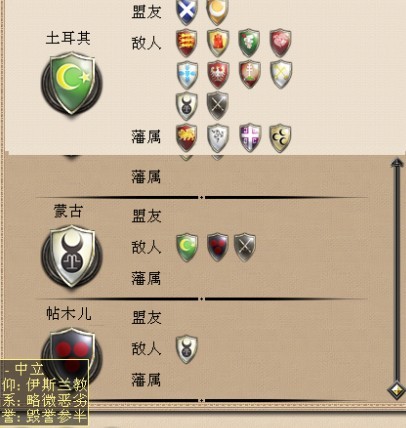The image size is (406, 428).
Task: Click the white shield with golden crossed keys
Action: pos(281,74)
